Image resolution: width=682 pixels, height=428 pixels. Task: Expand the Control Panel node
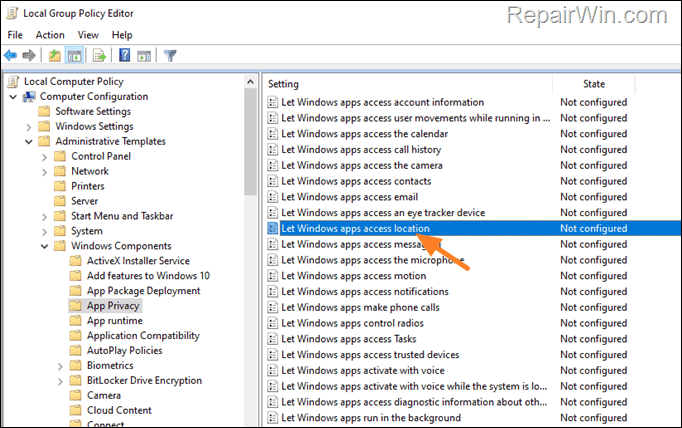coord(44,157)
